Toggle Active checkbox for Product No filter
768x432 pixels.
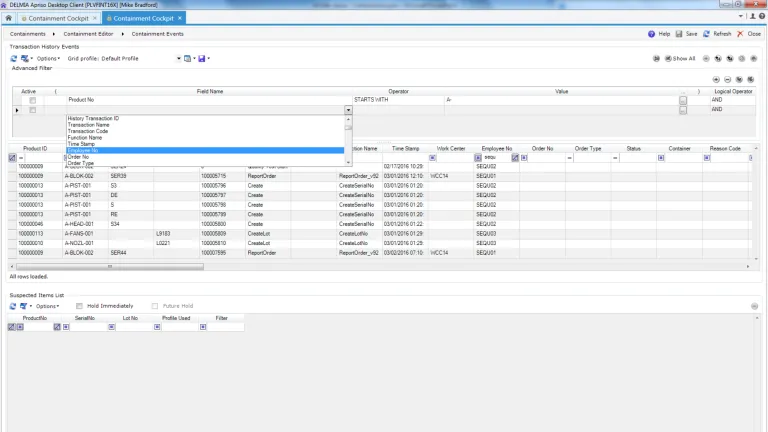pos(32,100)
